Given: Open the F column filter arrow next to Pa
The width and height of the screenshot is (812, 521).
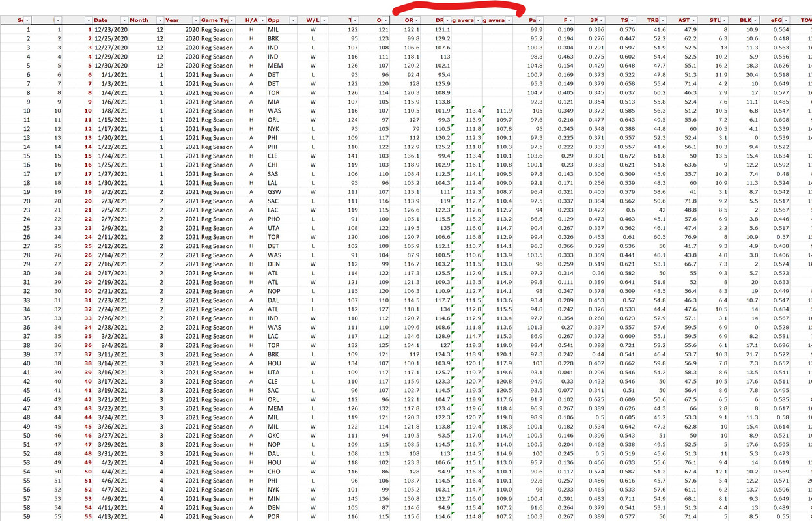Looking at the screenshot, I should point(570,21).
